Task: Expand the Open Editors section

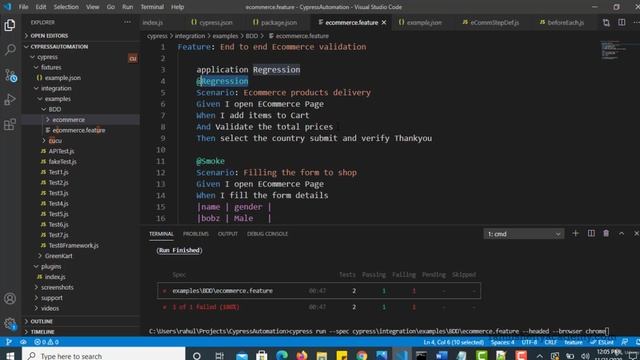Action: point(49,36)
